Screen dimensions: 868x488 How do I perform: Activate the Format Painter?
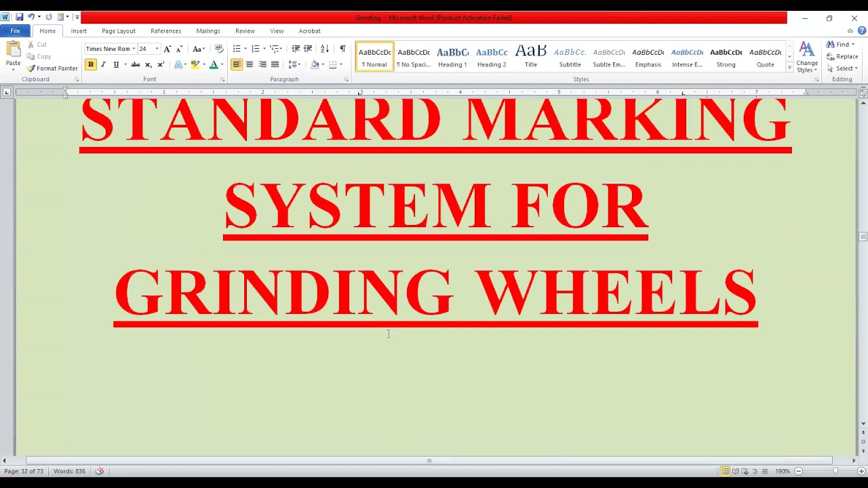coord(52,68)
